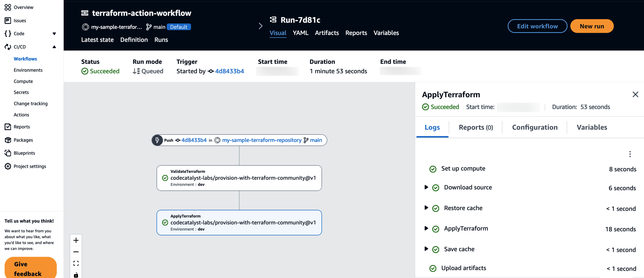Expand the Download source log step
Viewport: 644px width, 278px height.
point(426,187)
